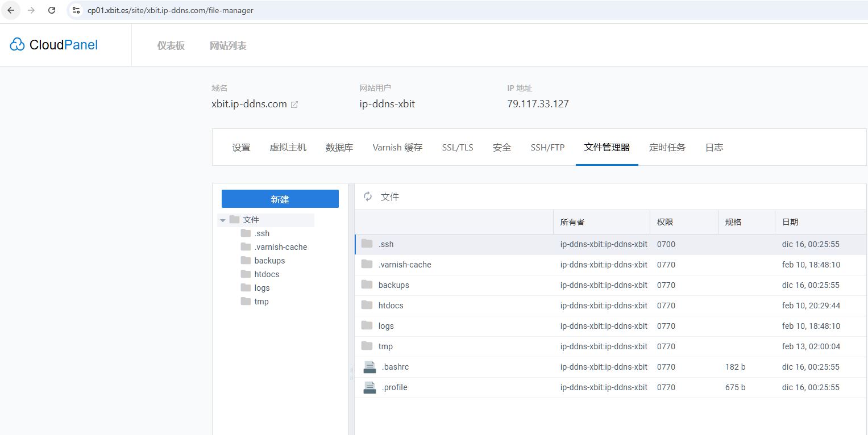
Task: Click .profile file name
Action: click(394, 387)
